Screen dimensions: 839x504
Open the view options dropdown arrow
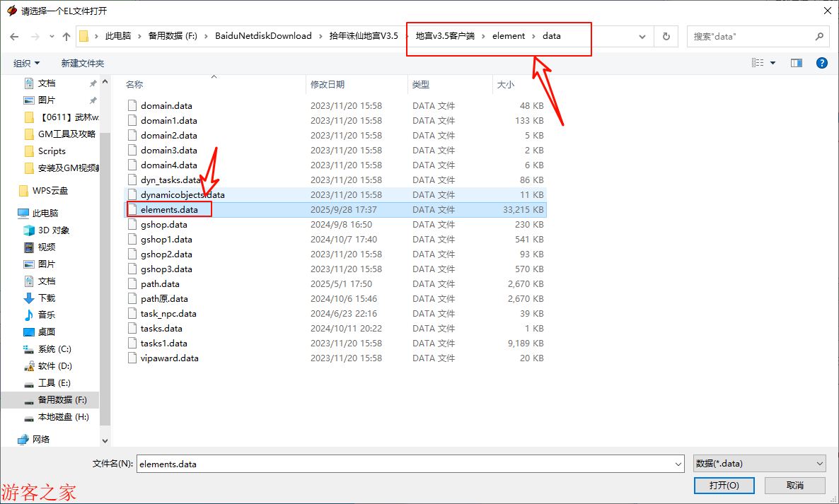[x=773, y=63]
